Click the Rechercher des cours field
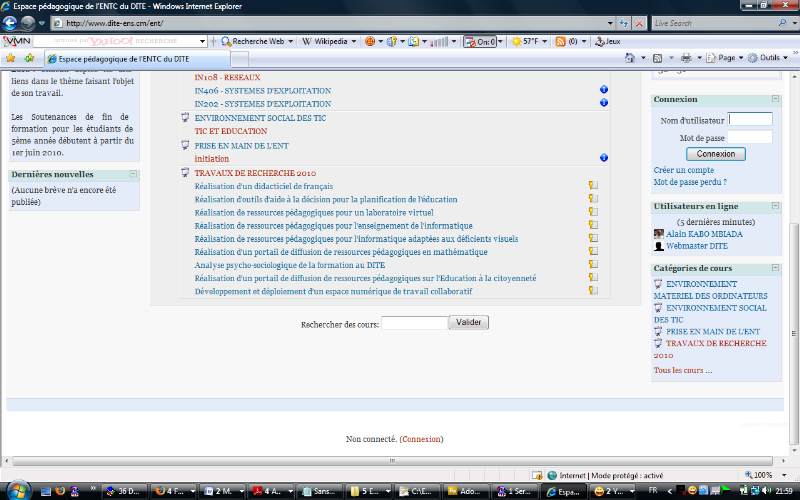Image resolution: width=800 pixels, height=500 pixels. coord(414,322)
